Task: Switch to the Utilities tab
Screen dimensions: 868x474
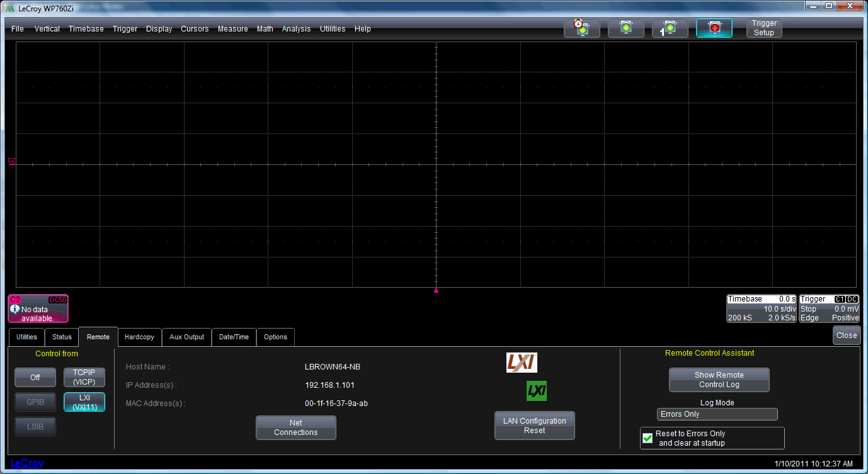Action: (x=26, y=337)
